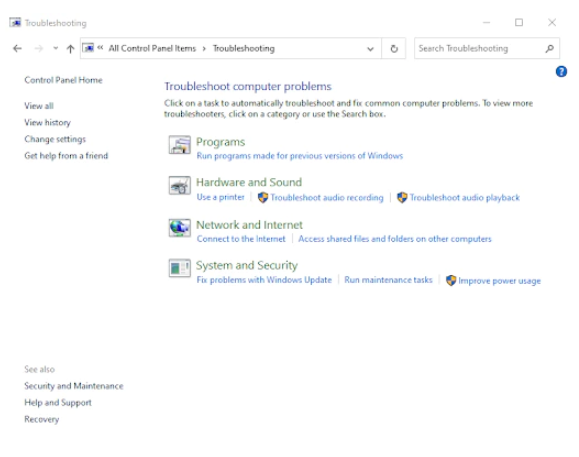Expand the All Control Panel Items breadcrumb chevron
The image size is (579, 457).
[x=204, y=49]
